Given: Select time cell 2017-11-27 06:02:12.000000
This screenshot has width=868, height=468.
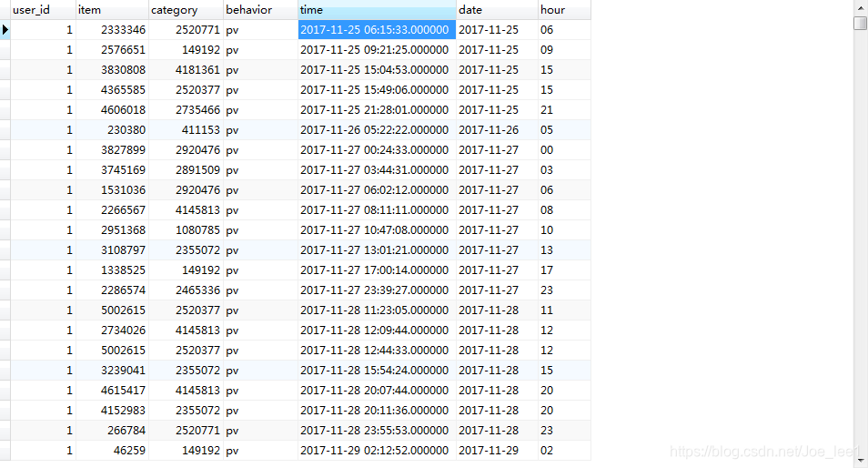Looking at the screenshot, I should click(377, 190).
